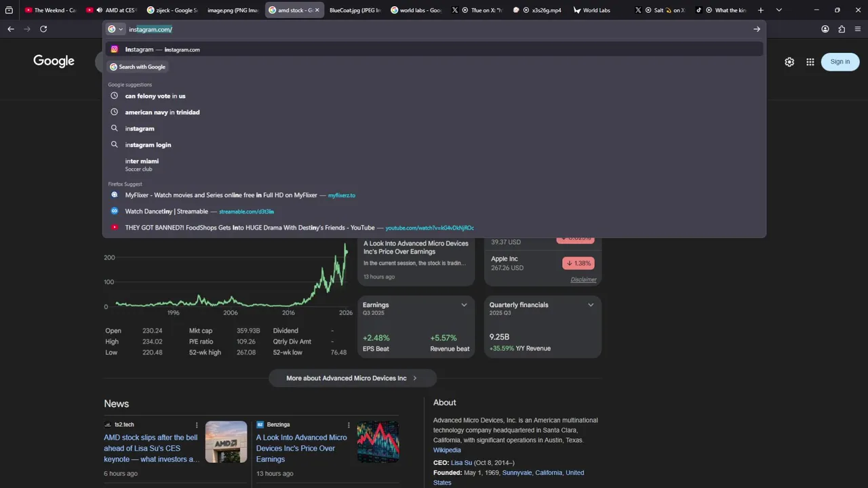Screen dimensions: 868x488
Task: Mute the AMD at CES tab audio icon
Action: click(x=100, y=10)
